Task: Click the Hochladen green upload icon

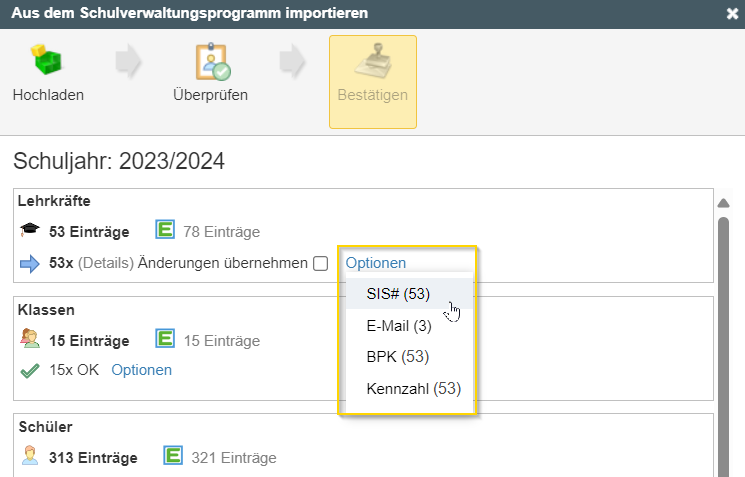Action: (x=47, y=59)
